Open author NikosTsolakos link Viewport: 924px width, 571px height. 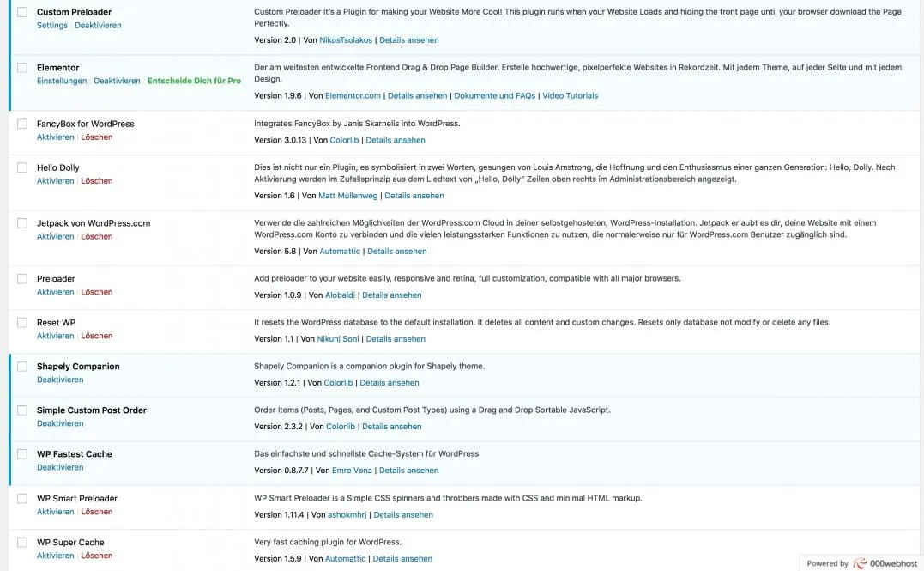pyautogui.click(x=346, y=40)
